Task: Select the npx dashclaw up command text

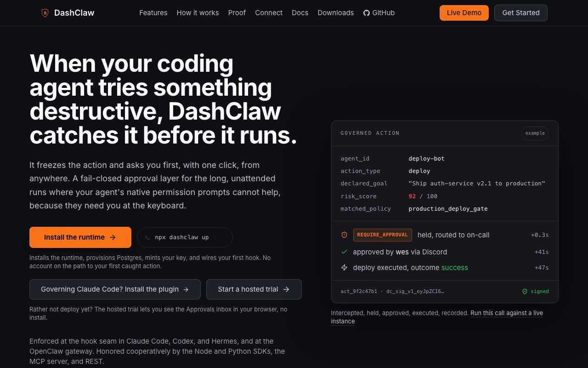Action: (x=181, y=237)
